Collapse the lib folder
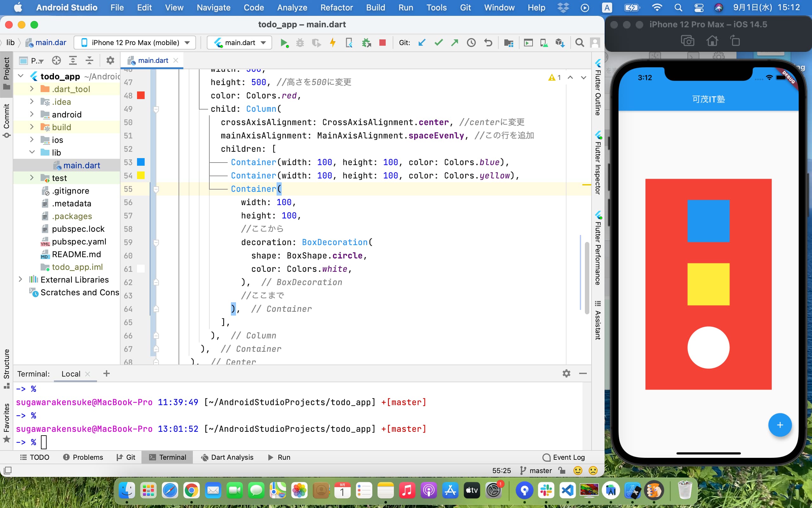The height and width of the screenshot is (508, 812). point(32,152)
